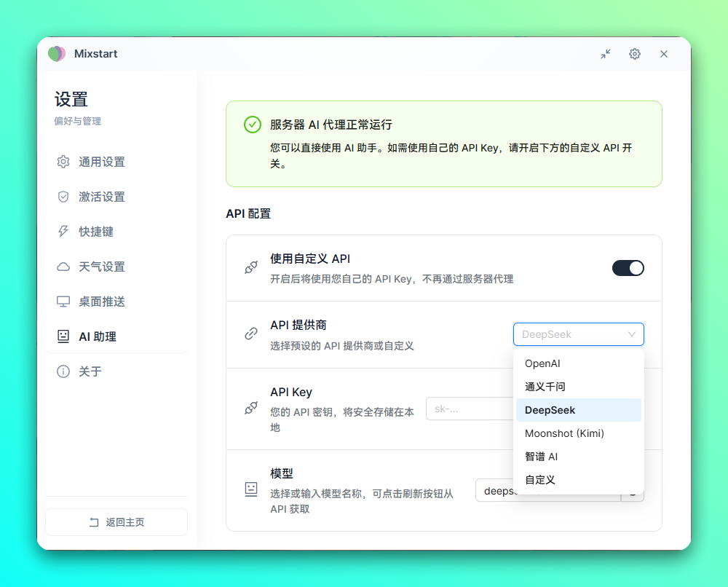Screen dimensions: 728x587
Task: Click the 返回主页 button
Action: [x=116, y=521]
